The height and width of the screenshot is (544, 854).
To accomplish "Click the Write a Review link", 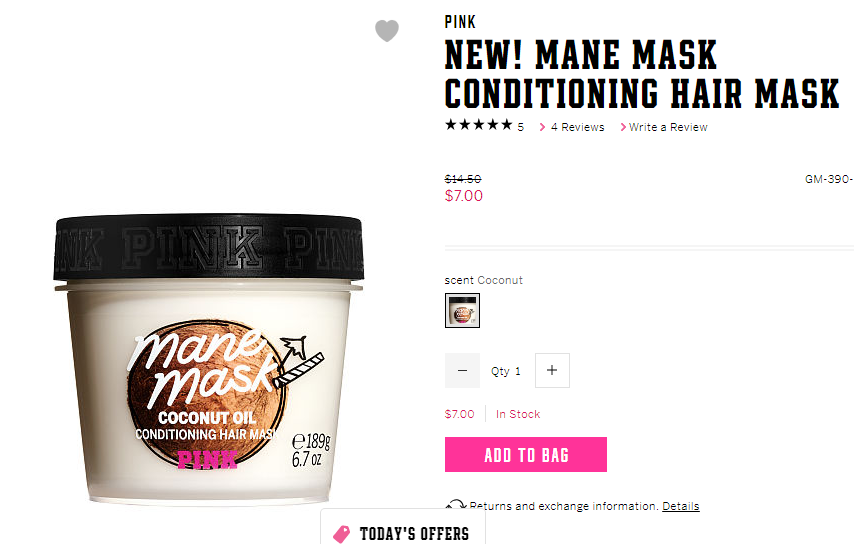I will point(668,127).
